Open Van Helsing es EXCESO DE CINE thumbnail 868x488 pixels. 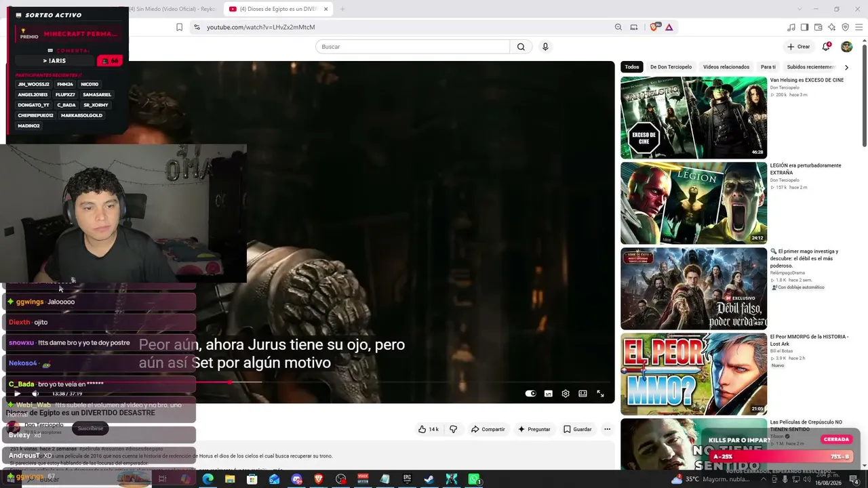[x=694, y=117]
